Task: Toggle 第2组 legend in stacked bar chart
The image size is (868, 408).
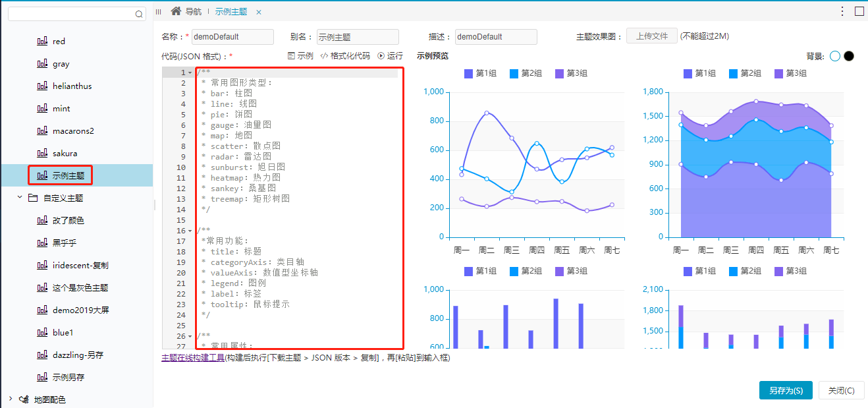Action: (x=746, y=271)
